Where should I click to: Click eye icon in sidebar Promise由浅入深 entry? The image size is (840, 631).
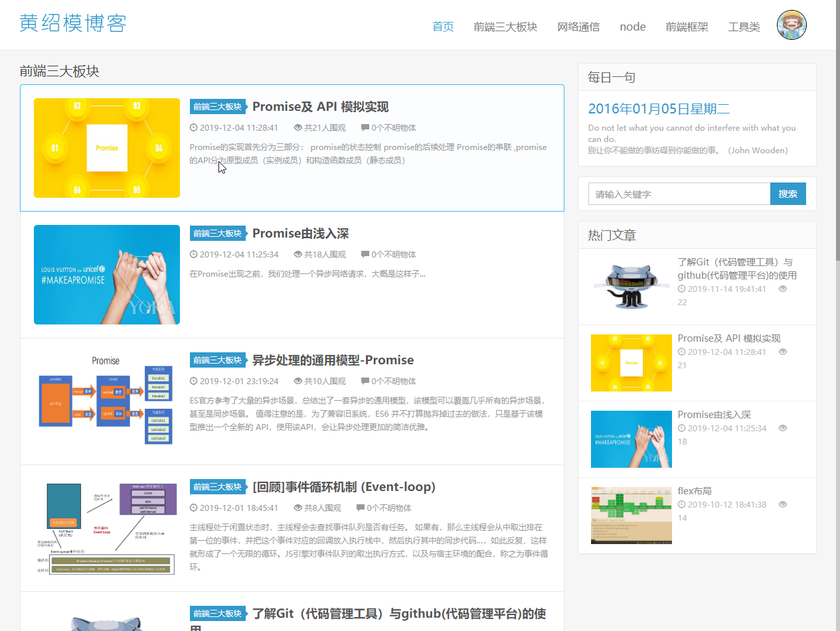[783, 428]
